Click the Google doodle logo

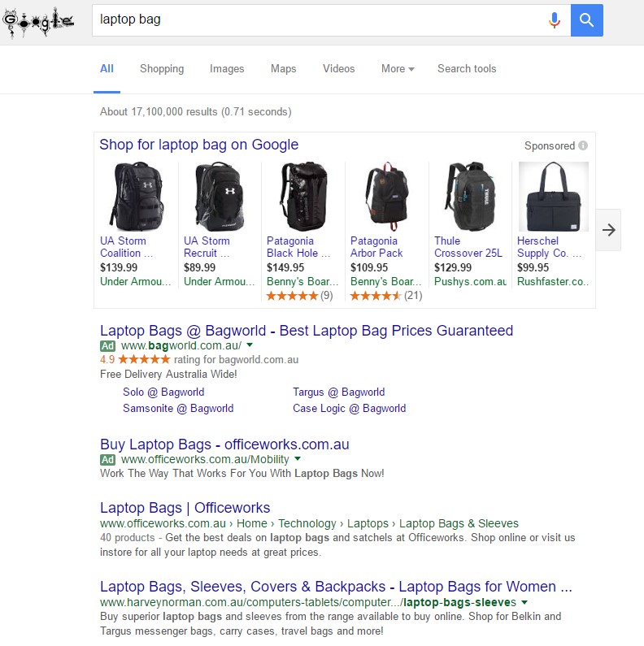(38, 22)
